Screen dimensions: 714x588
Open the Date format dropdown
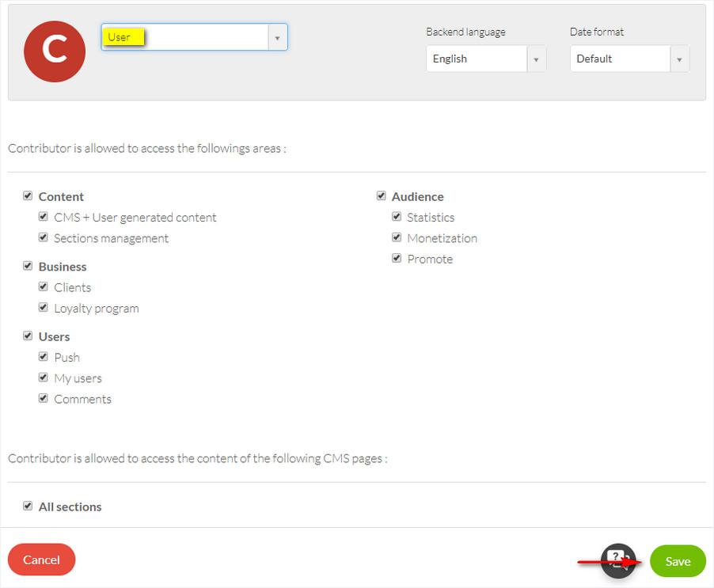tap(629, 59)
